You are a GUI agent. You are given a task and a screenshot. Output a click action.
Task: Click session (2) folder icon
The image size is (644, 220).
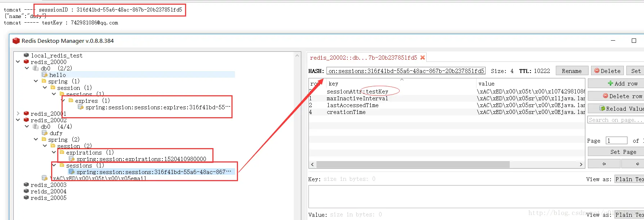tap(53, 146)
